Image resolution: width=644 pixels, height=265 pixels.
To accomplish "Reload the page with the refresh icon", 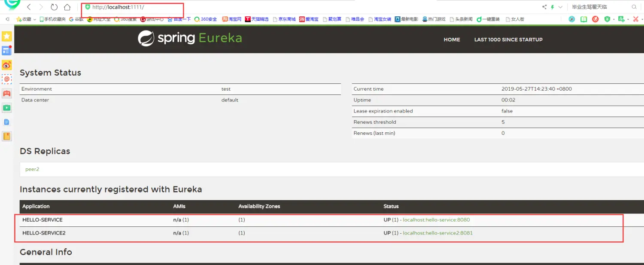I will click(54, 7).
